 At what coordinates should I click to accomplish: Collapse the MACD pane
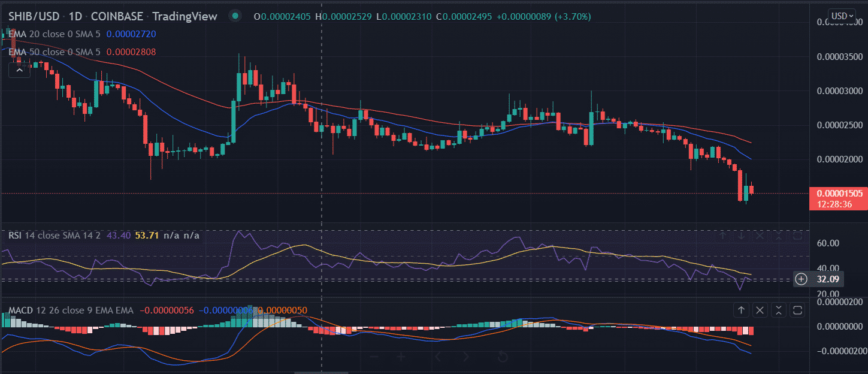[778, 310]
